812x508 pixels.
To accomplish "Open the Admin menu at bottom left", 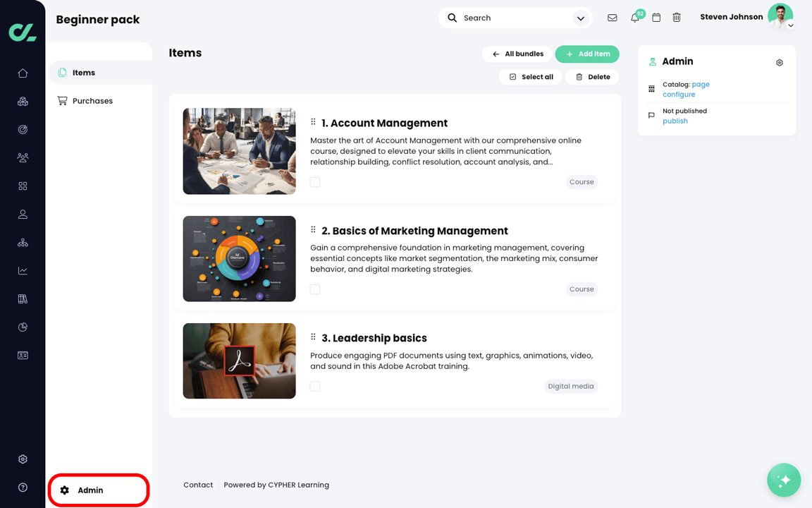I will click(99, 490).
